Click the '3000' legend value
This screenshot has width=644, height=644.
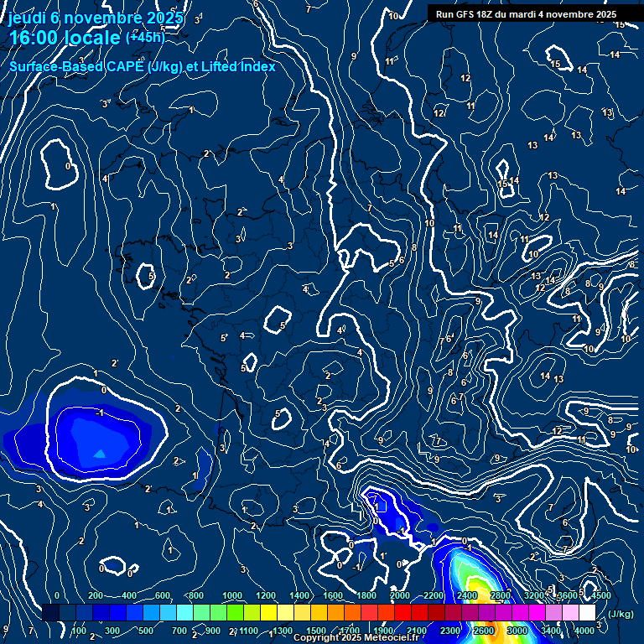pos(517,631)
